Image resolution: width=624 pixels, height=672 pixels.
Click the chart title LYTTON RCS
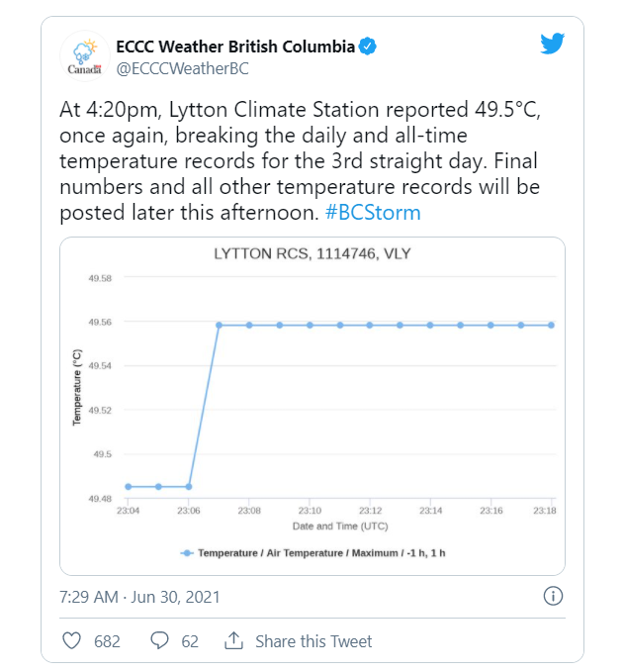tap(312, 253)
